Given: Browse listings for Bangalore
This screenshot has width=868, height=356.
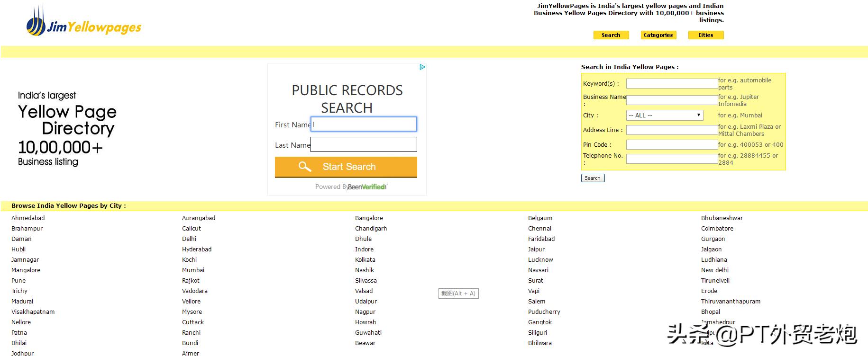Looking at the screenshot, I should coord(369,218).
